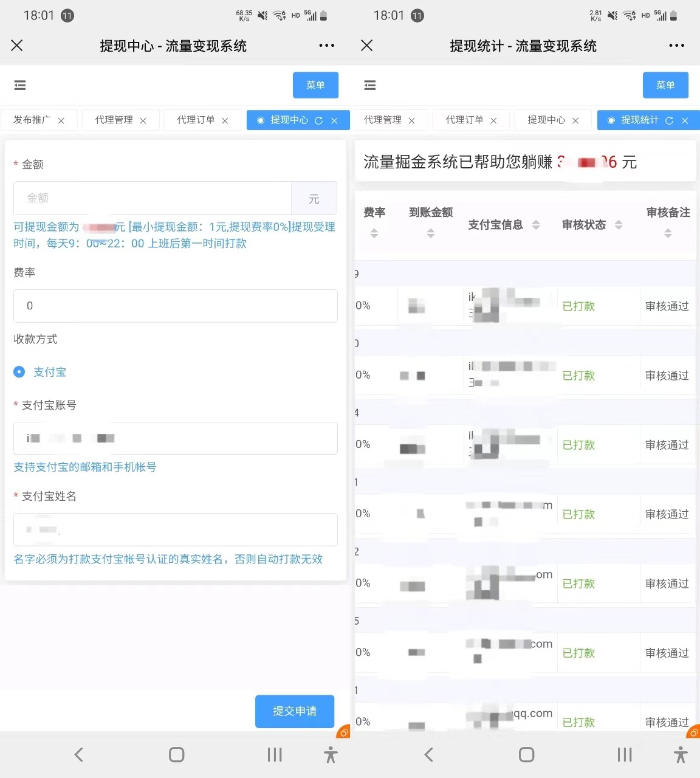Close 代理管理 tab in right screen

411,121
